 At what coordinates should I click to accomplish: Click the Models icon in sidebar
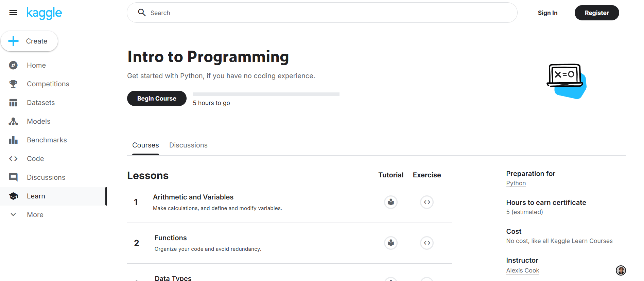[x=13, y=121]
